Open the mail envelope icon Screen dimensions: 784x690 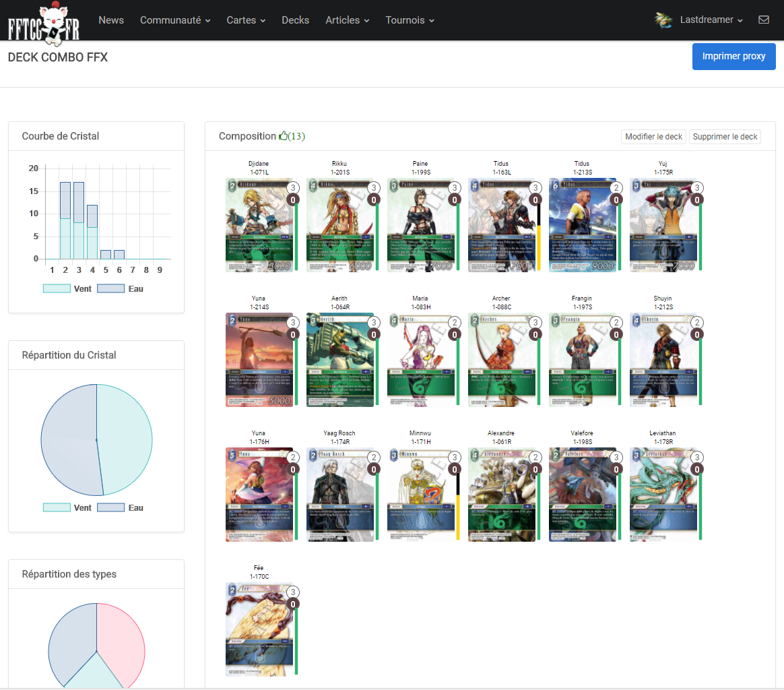[764, 20]
